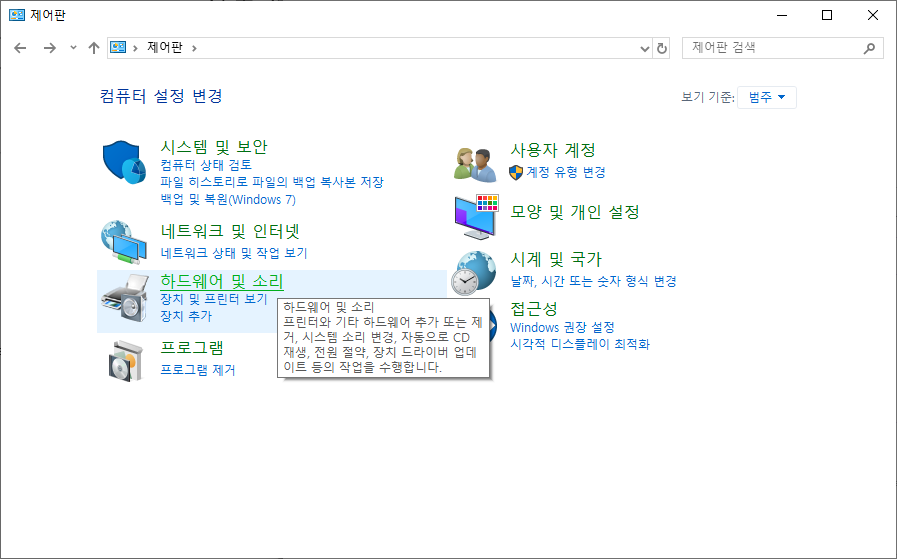Open 시계 및 국가 category
Image resolution: width=897 pixels, height=559 pixels.
[556, 259]
